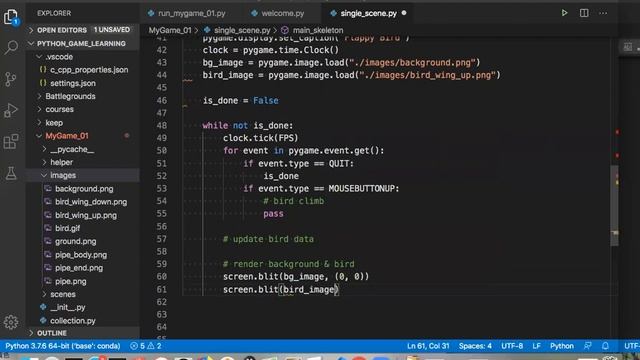The image size is (640, 360).
Task: Expand the helper folder
Action: (x=83, y=162)
